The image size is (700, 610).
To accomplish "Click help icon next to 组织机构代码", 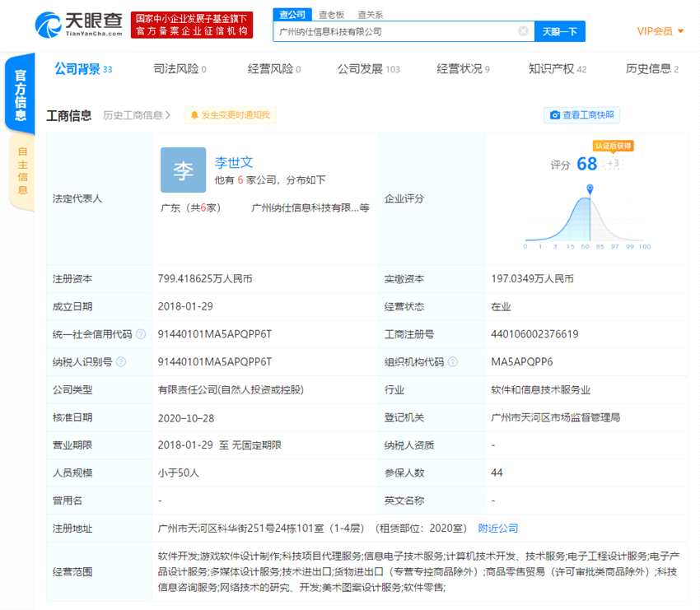I will pyautogui.click(x=452, y=361).
